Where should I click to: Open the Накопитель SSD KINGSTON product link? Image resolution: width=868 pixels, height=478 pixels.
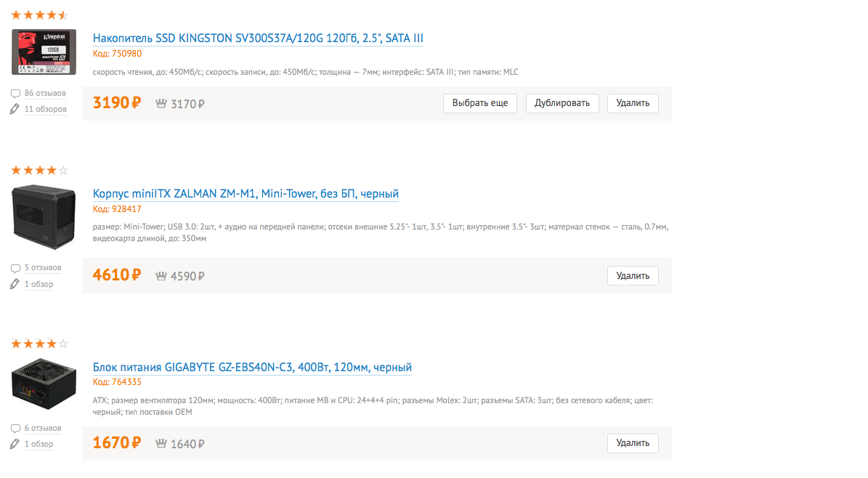coord(258,39)
